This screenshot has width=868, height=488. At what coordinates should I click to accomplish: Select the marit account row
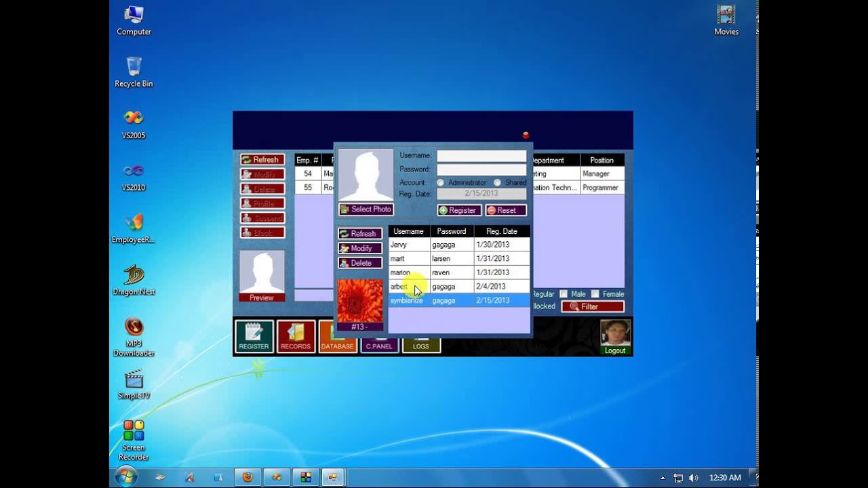pos(459,258)
